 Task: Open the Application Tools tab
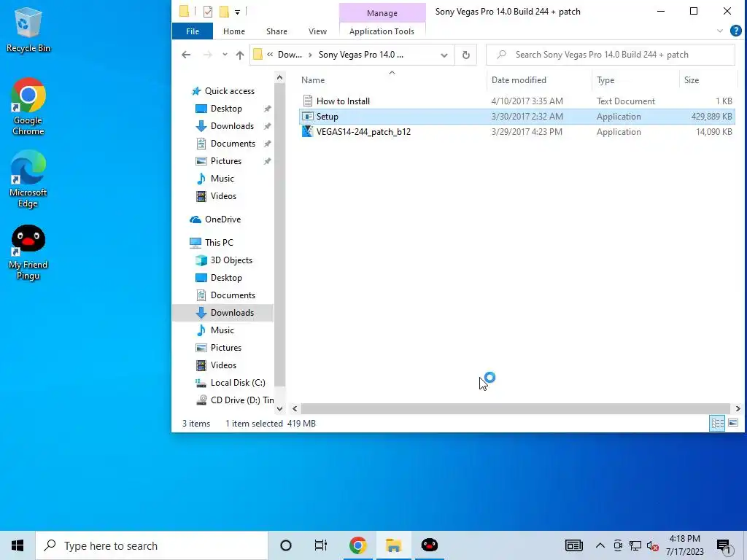point(382,31)
